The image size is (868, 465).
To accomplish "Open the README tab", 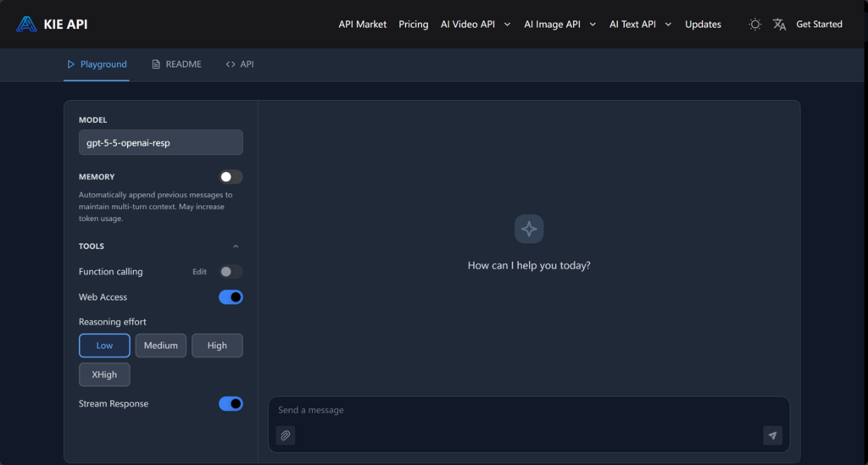I will click(176, 64).
